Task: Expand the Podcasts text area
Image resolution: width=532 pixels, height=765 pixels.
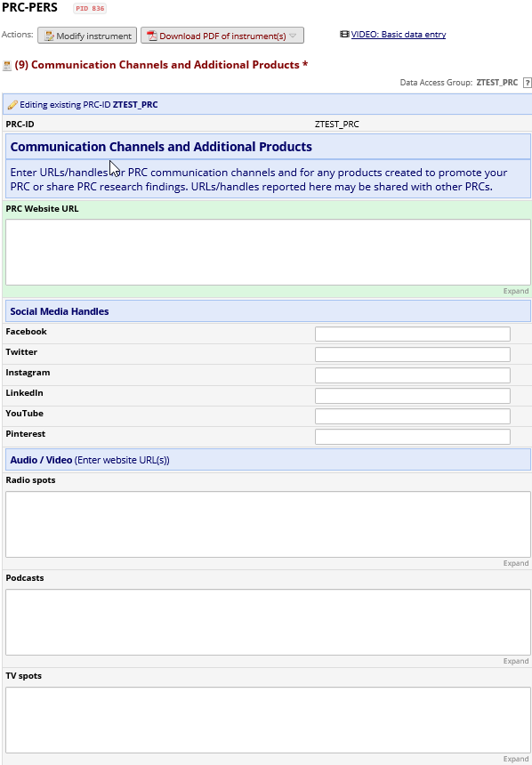Action: [x=516, y=662]
